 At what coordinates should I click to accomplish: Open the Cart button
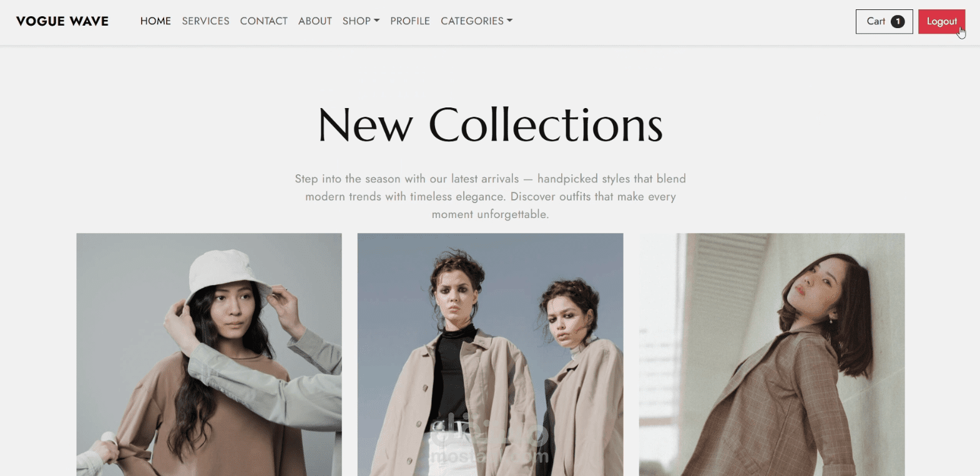(x=884, y=21)
